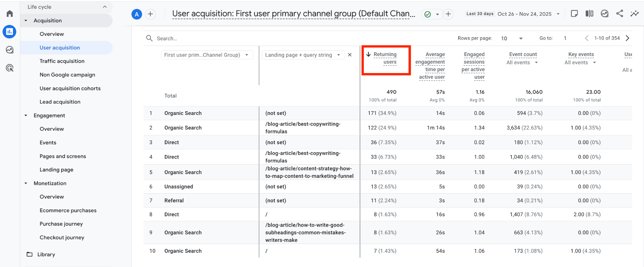Select the Reports bar chart icon

pyautogui.click(x=9, y=31)
